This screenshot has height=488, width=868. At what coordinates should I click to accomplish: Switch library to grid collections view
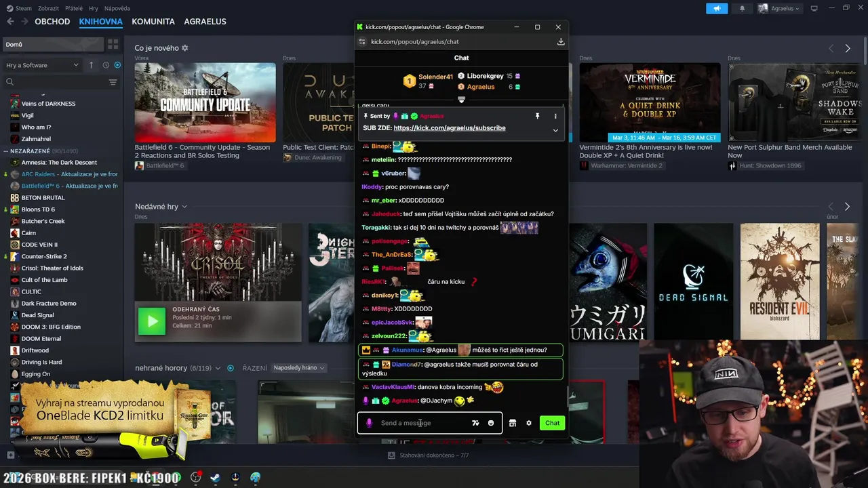tap(113, 44)
